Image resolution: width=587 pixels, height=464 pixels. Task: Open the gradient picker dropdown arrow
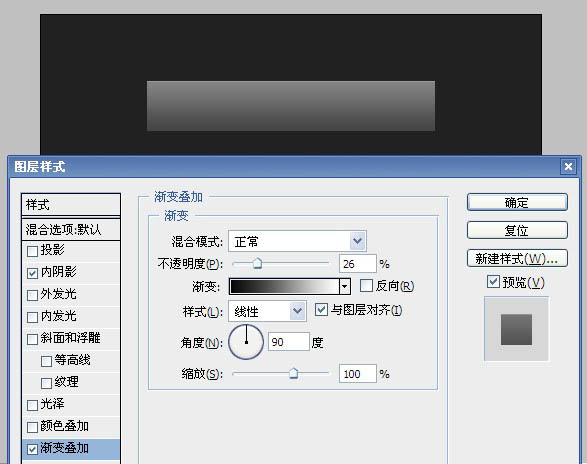345,287
